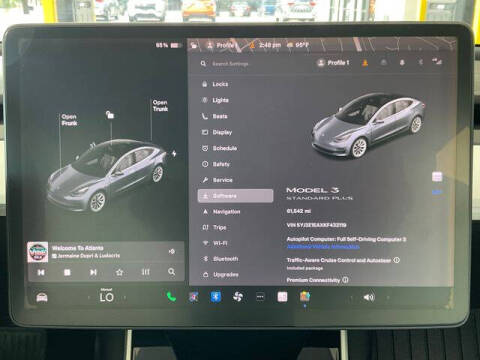Viewport: 480px width, 360px height.
Task: Open Additional Vehicle Information link
Action: (x=323, y=247)
